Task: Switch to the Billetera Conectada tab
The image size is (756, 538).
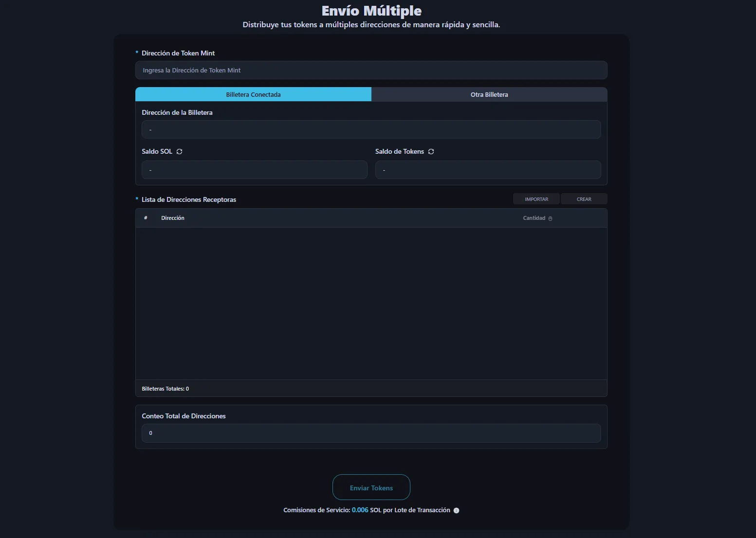Action: coord(253,94)
